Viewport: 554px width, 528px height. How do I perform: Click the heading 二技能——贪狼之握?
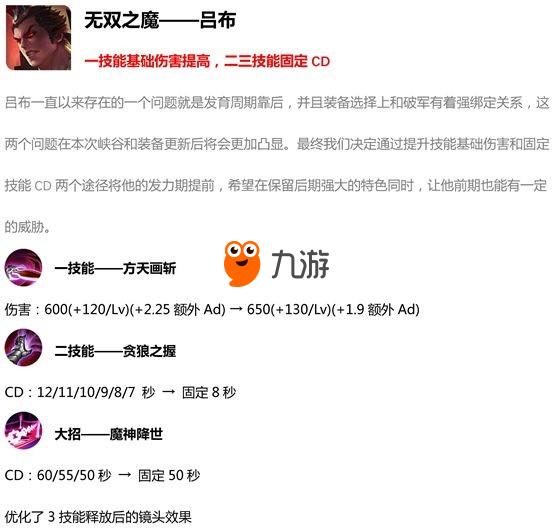tap(115, 351)
